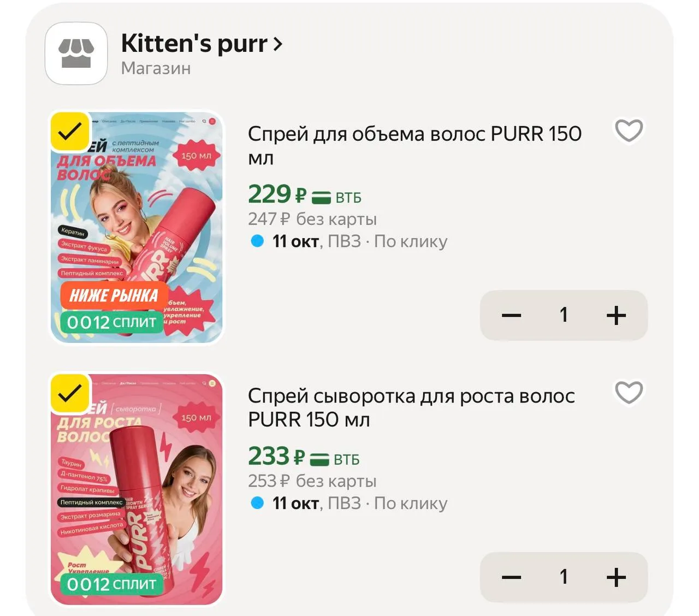Viewport: 699px width, 616px height.
Task: Open the Kitten's purr shop title link
Action: [x=194, y=43]
